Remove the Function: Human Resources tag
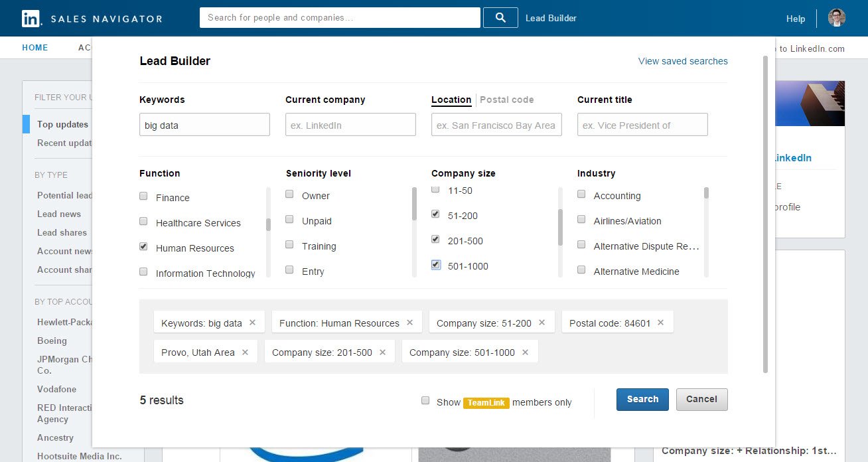The width and height of the screenshot is (868, 462). [x=409, y=323]
